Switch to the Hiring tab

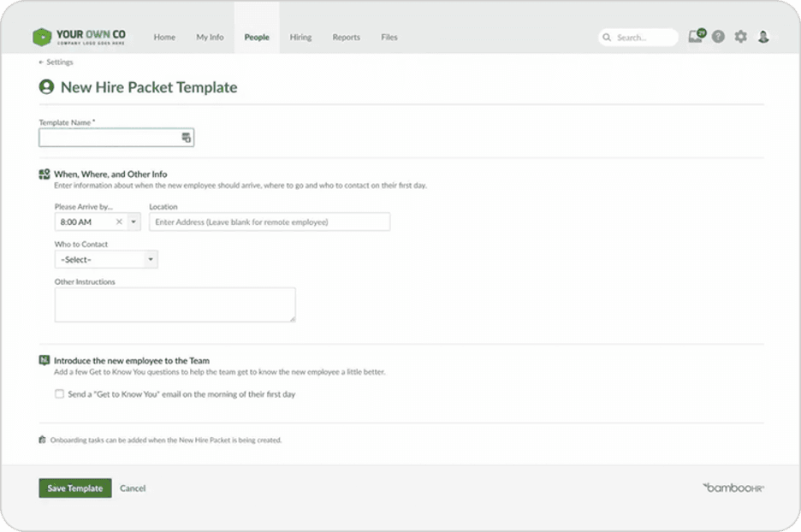pos(300,38)
